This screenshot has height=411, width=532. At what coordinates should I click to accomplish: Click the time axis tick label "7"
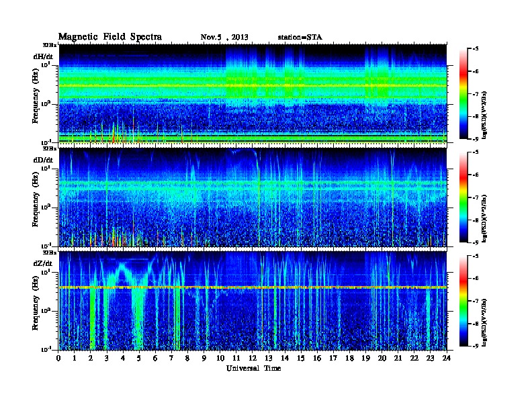point(172,358)
